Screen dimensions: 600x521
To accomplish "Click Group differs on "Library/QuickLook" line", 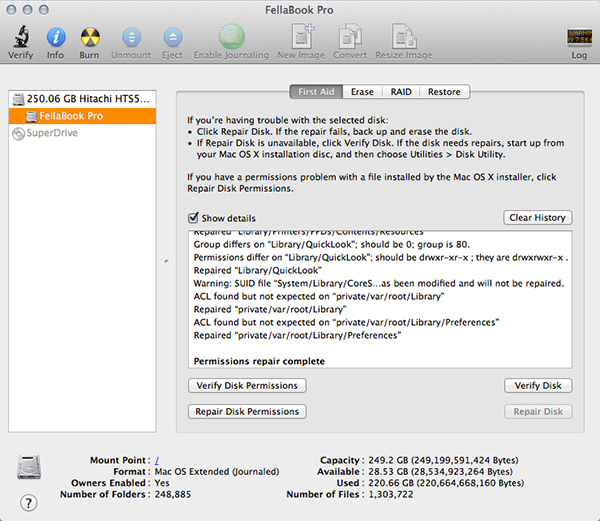I will [x=331, y=244].
